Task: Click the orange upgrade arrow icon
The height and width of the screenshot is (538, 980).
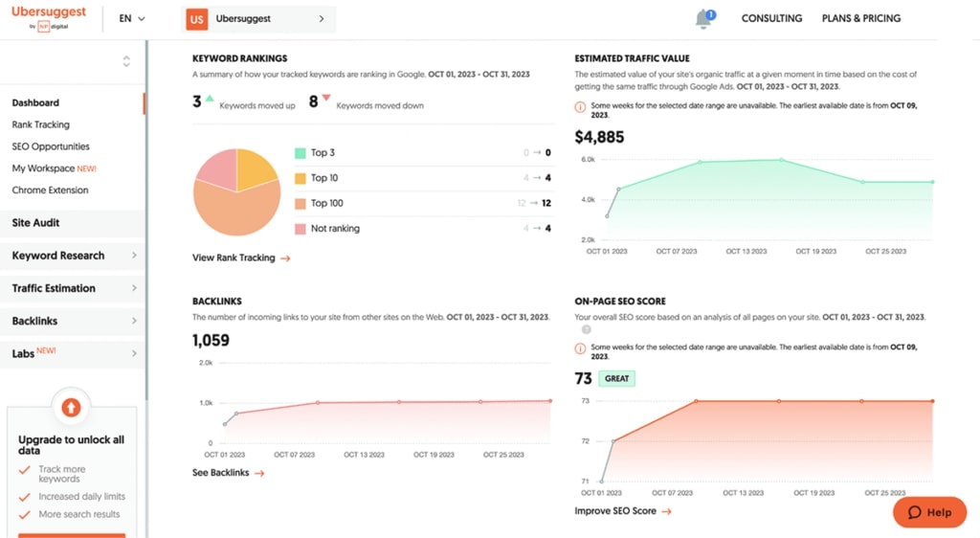Action: pyautogui.click(x=71, y=408)
